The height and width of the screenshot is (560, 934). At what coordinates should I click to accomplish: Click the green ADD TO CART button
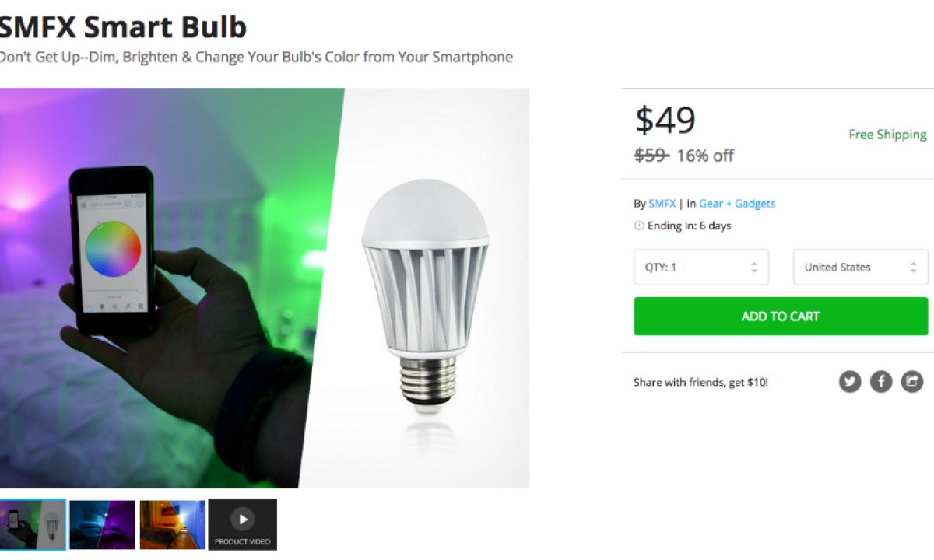point(781,317)
